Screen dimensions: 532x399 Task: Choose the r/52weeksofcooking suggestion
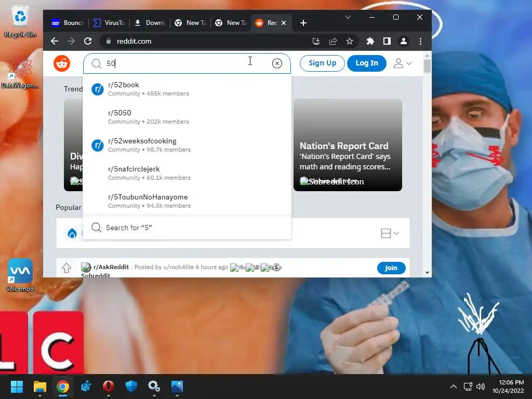[187, 145]
